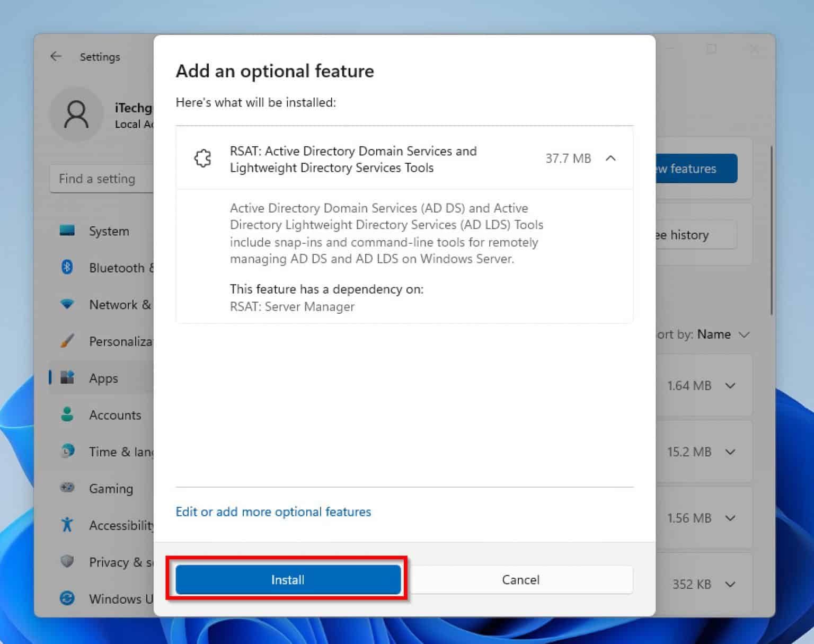Click Edit or add more optional features
Image resolution: width=814 pixels, height=644 pixels.
tap(273, 511)
